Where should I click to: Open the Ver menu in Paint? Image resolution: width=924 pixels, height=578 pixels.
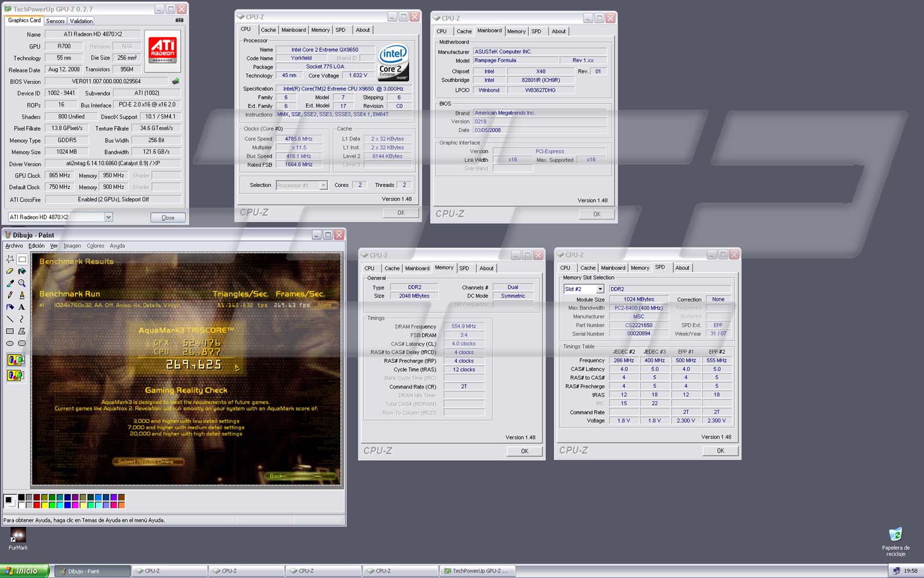(54, 246)
